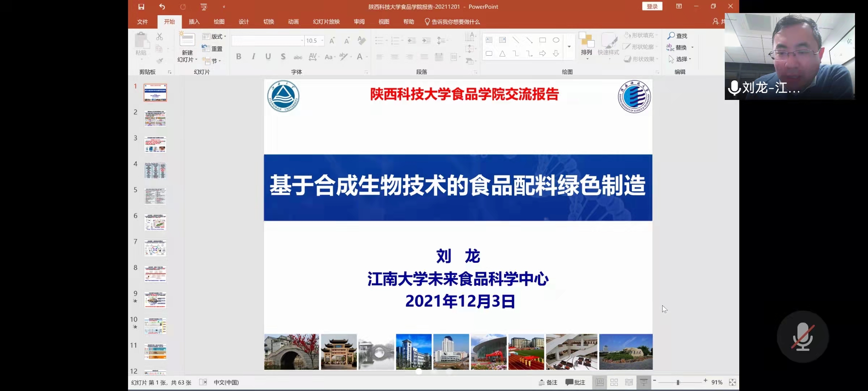Screen dimensions: 868x391
Task: Click the fit slide to window icon
Action: point(732,382)
